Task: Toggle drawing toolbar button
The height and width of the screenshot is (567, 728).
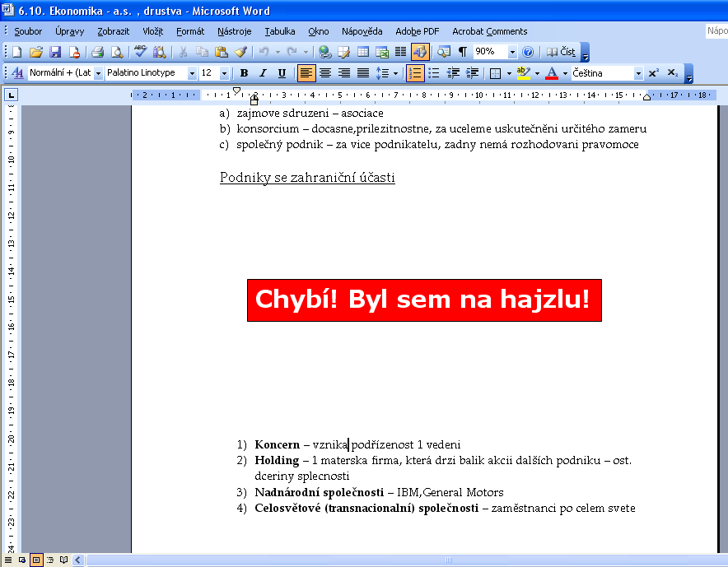Action: [420, 52]
